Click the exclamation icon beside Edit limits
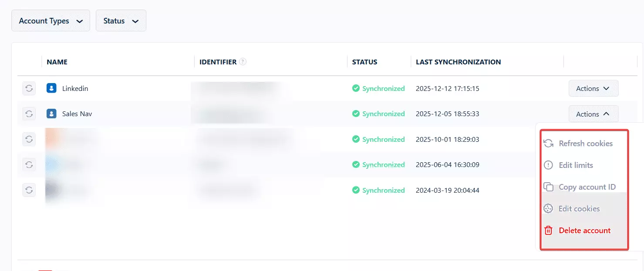The image size is (644, 271). pos(548,165)
